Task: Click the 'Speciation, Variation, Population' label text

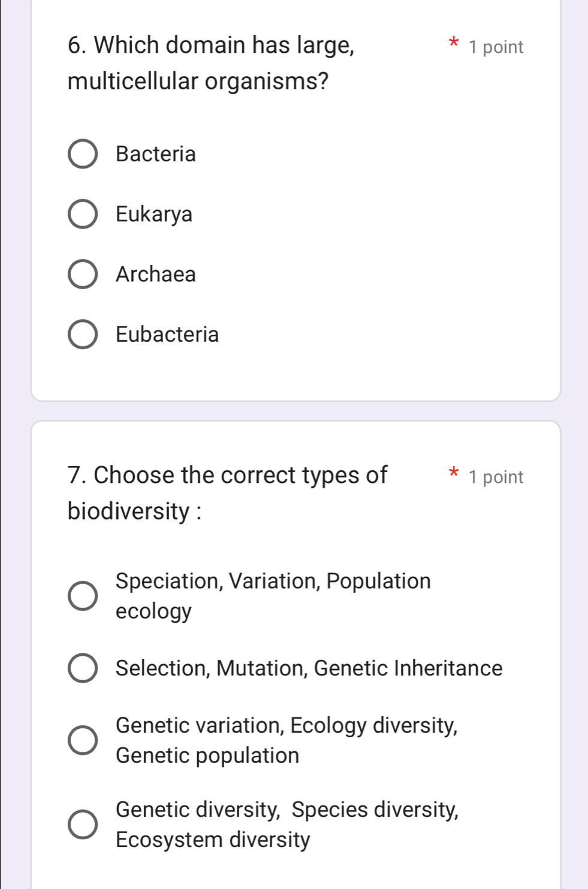Action: pos(273,581)
